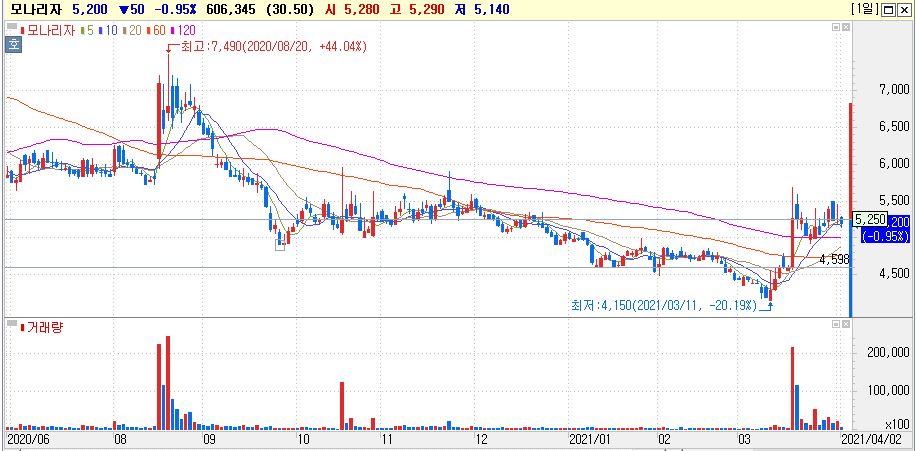Click the 최고:7,490 high-price annotation

click(x=274, y=46)
